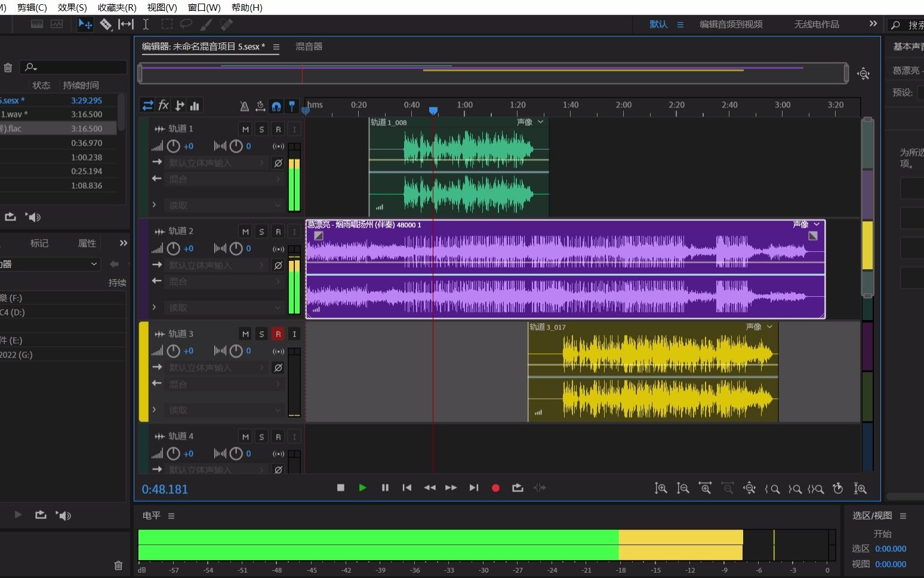
Task: Solo track 轨道 2
Action: point(261,232)
